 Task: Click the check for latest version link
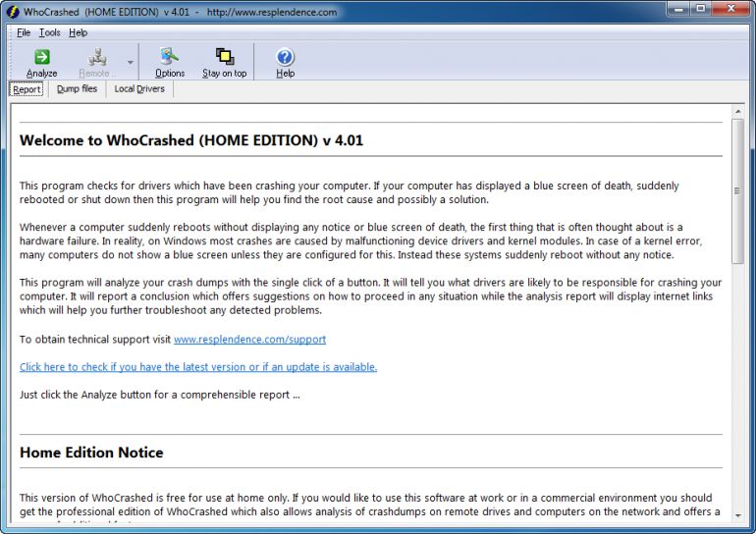pyautogui.click(x=198, y=367)
